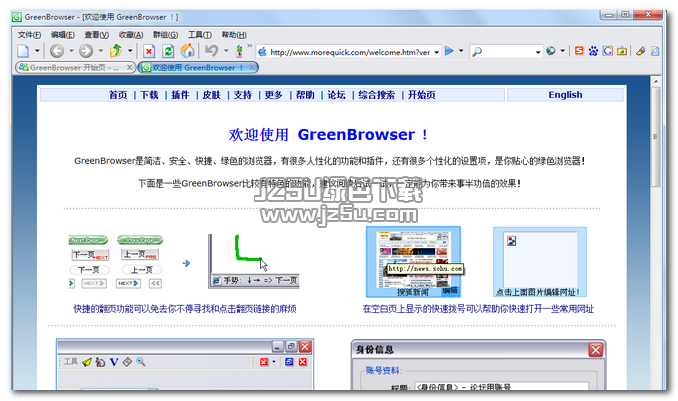Click the search engine globe icon
This screenshot has height=401, width=678.
coord(551,51)
